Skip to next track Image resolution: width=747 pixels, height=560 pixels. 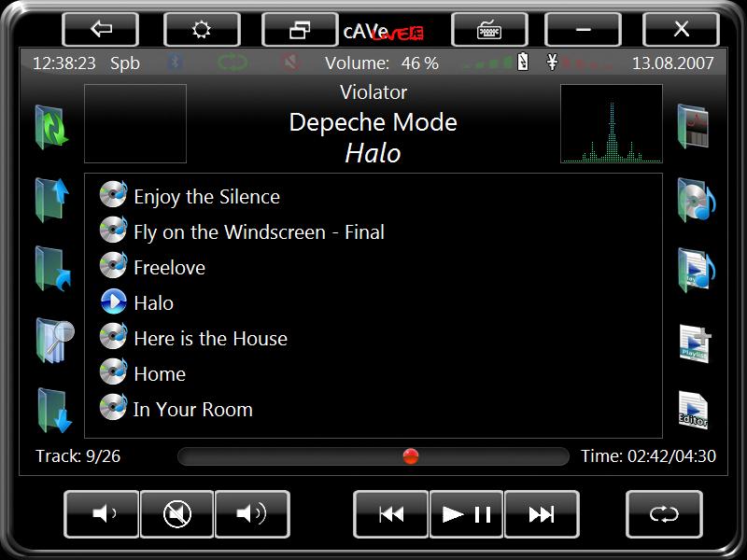(x=542, y=514)
